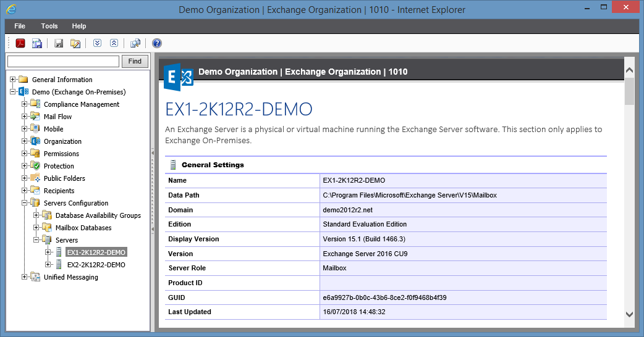Screen dimensions: 644x337
Task: Click the Find button
Action: point(135,61)
